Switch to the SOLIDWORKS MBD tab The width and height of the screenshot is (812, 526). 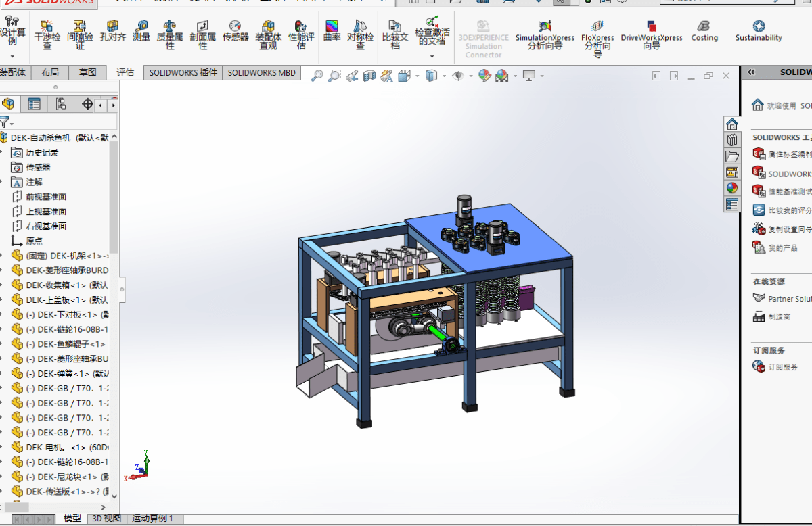(262, 72)
